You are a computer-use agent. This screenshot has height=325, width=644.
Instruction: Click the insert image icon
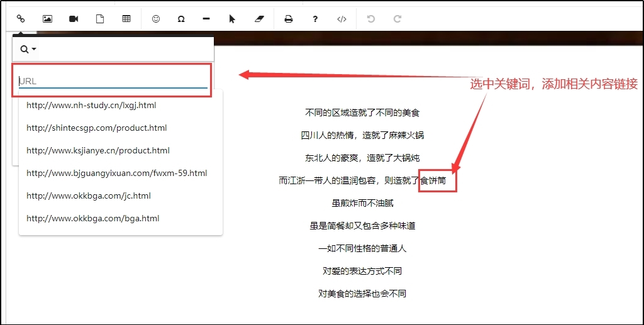(x=47, y=19)
